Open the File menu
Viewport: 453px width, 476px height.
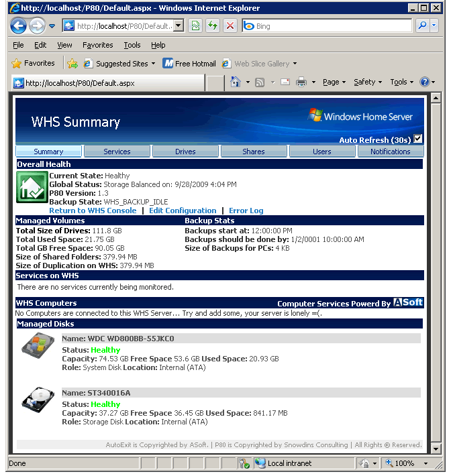(18, 45)
